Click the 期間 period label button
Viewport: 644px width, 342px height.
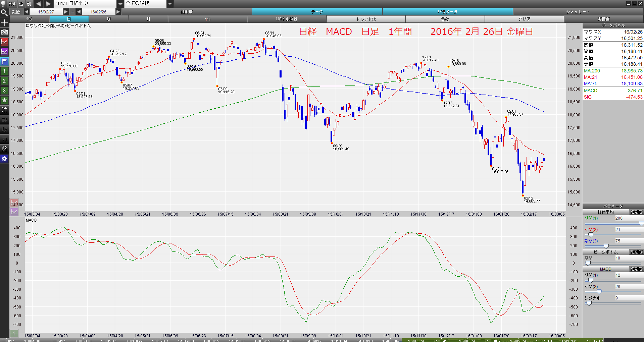[x=16, y=12]
